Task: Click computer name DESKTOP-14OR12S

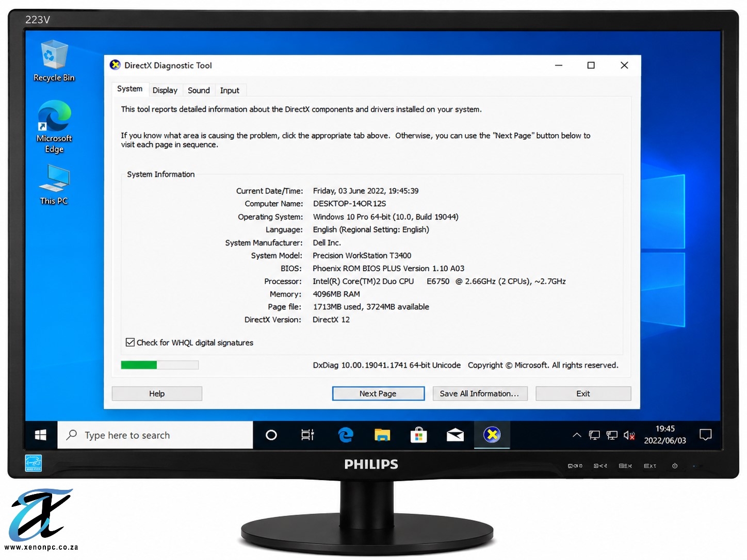Action: point(349,204)
